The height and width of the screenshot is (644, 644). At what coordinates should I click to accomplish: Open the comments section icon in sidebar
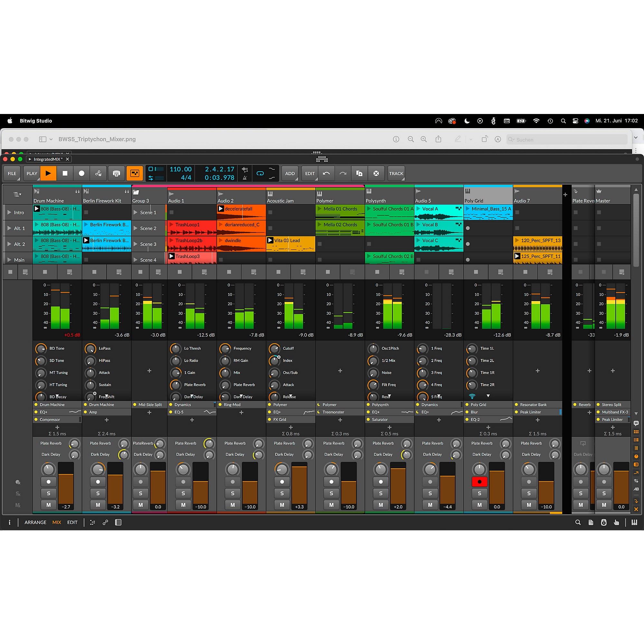(x=636, y=423)
